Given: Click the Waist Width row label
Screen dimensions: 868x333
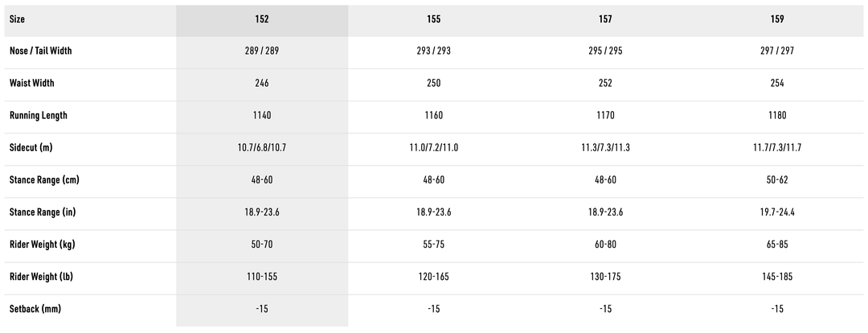Looking at the screenshot, I should 32,84.
